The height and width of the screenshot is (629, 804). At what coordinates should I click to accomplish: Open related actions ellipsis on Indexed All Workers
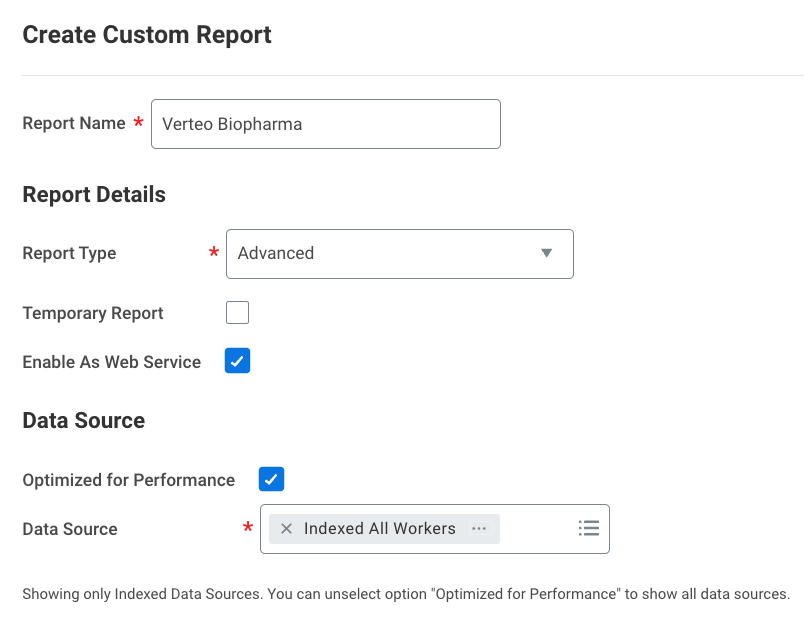479,529
